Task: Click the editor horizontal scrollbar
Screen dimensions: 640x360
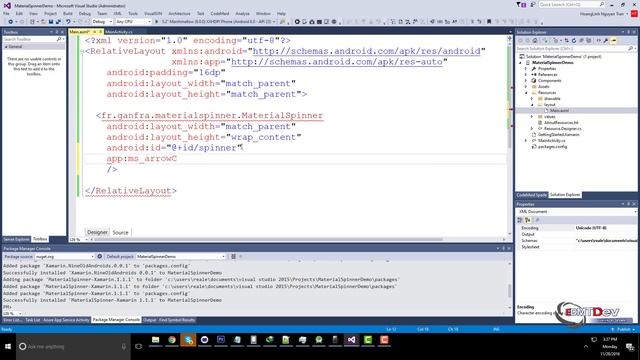Action: pos(267,240)
